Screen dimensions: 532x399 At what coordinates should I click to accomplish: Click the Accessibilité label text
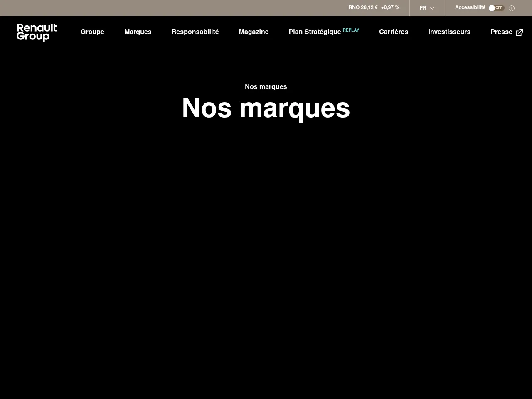pos(470,8)
